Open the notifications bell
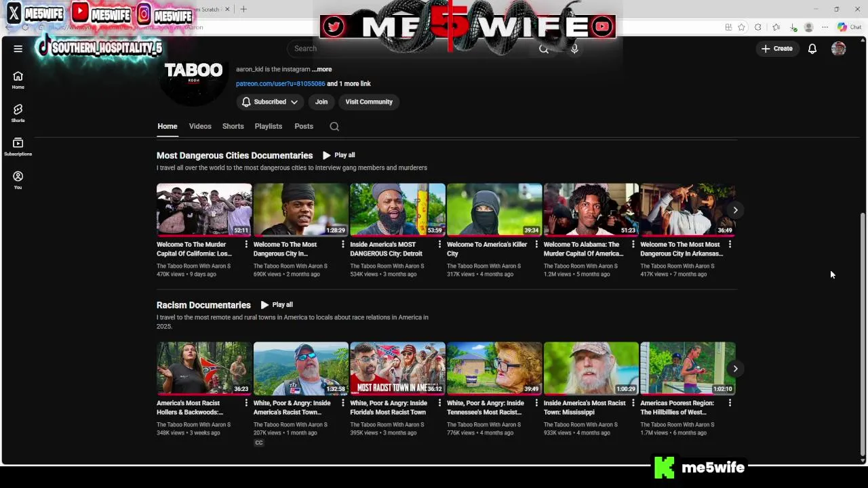The image size is (868, 488). tap(812, 49)
